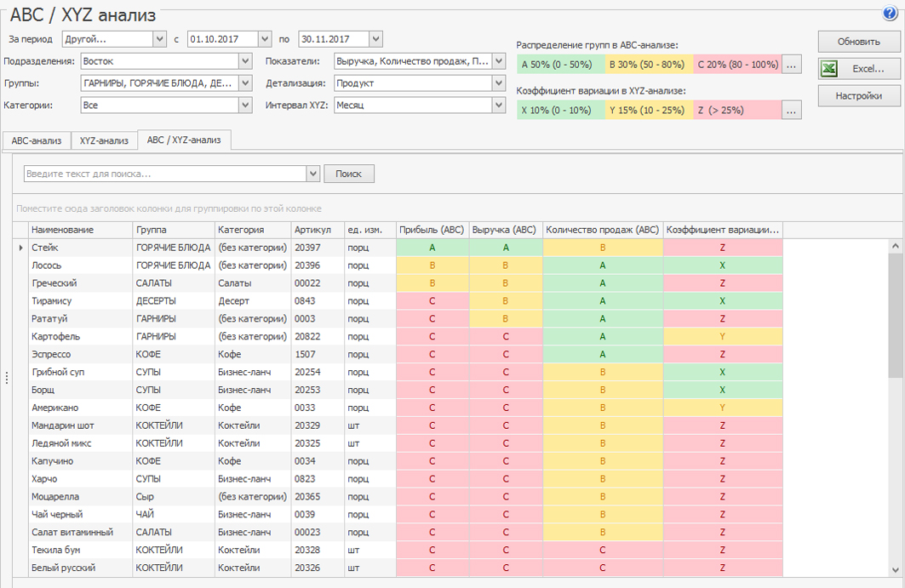The width and height of the screenshot is (905, 588).
Task: Expand the За период dropdown
Action: pyautogui.click(x=159, y=39)
